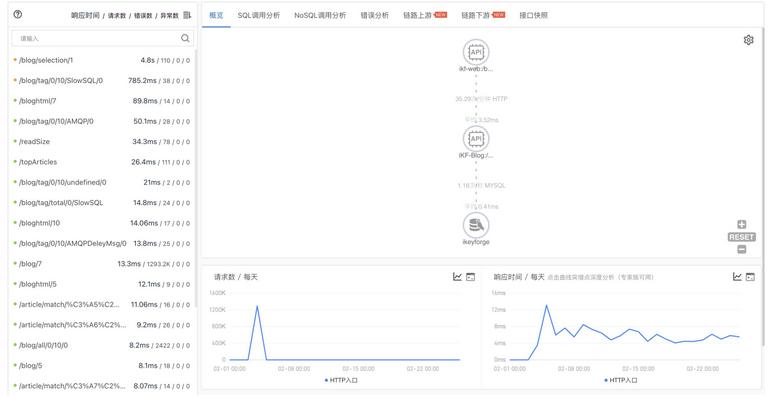Select the /article/match/%C3%A7%C2% row

click(102, 386)
